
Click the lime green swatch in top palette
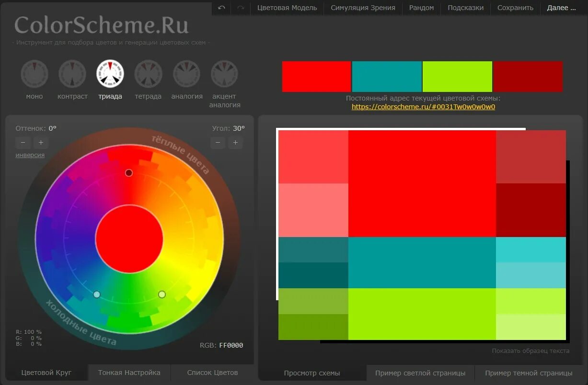[x=457, y=77]
